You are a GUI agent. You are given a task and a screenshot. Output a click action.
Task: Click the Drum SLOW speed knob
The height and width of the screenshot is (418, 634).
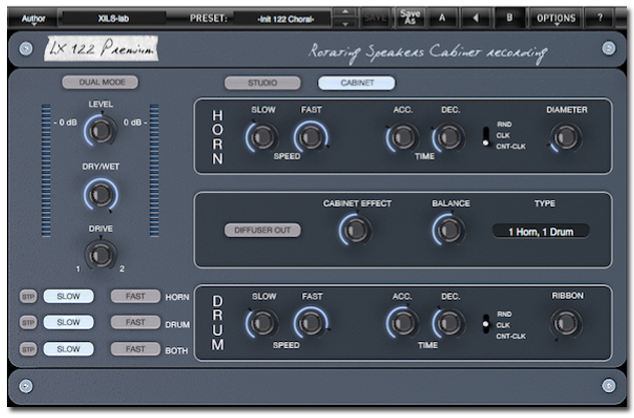click(262, 323)
